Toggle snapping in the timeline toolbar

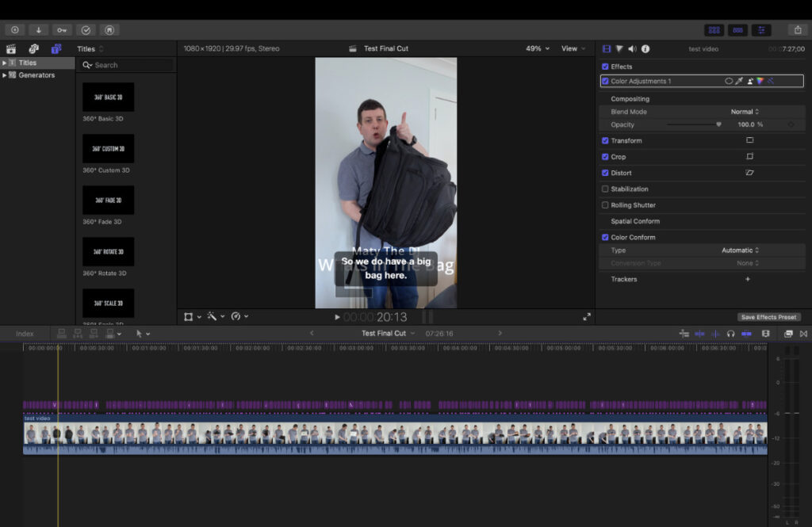746,334
